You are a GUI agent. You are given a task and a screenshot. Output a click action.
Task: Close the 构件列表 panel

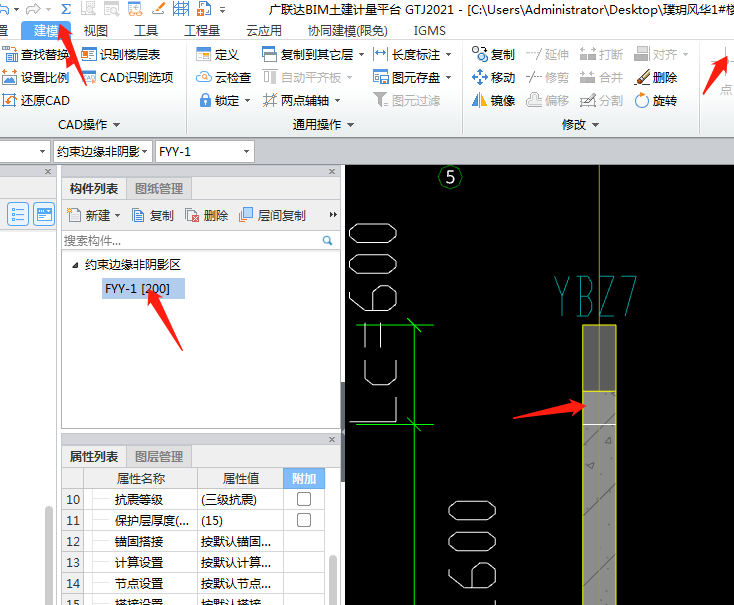coord(332,171)
